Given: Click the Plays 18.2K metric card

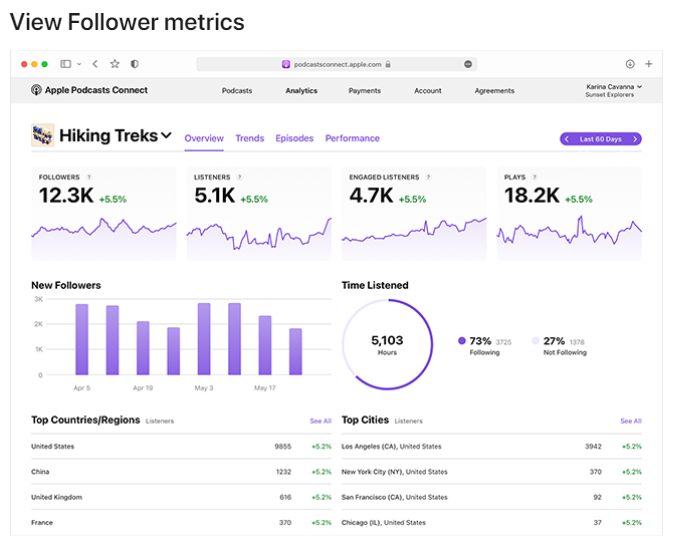Looking at the screenshot, I should [x=569, y=213].
